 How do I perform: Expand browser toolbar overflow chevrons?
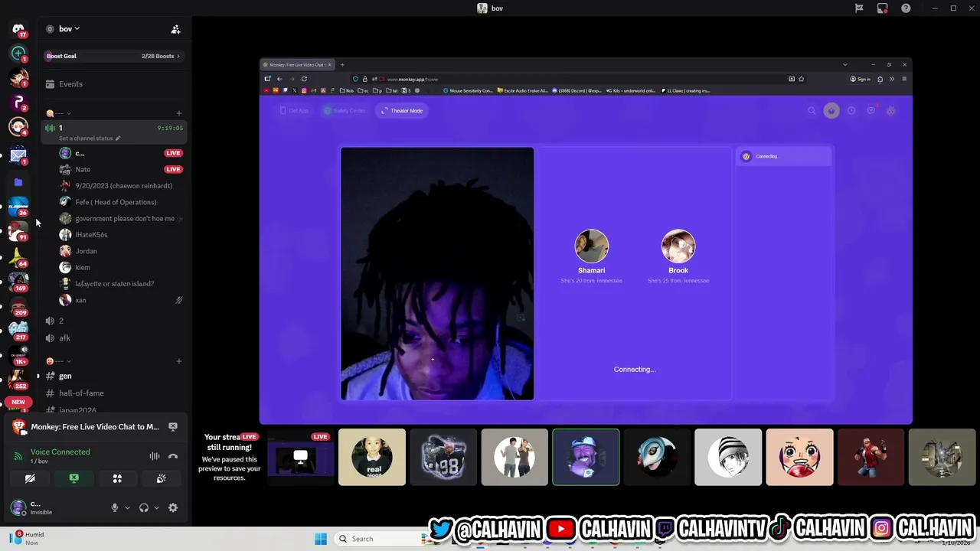pyautogui.click(x=892, y=79)
